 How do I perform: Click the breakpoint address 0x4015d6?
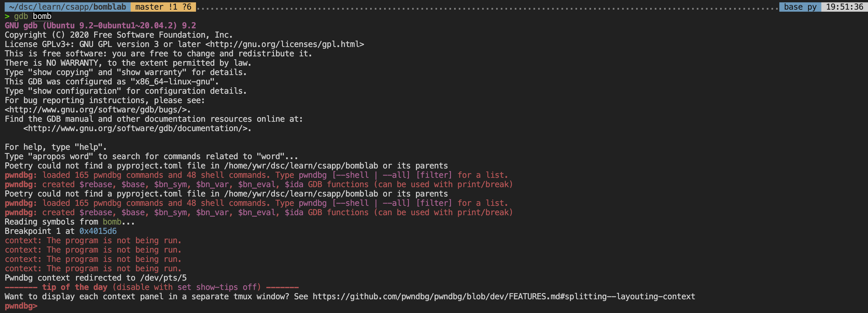coord(98,231)
